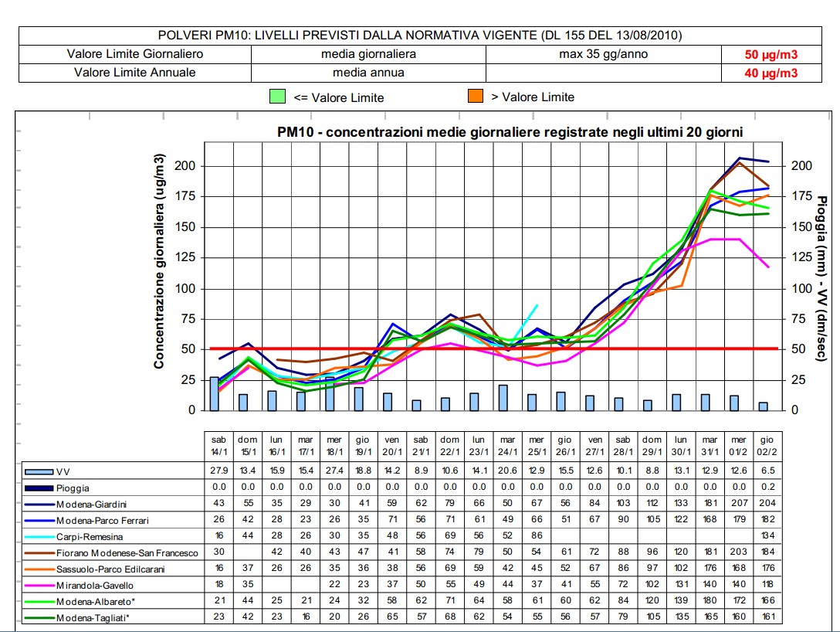840x632 pixels.
Task: Click the light blue VV legend box
Action: 39,471
